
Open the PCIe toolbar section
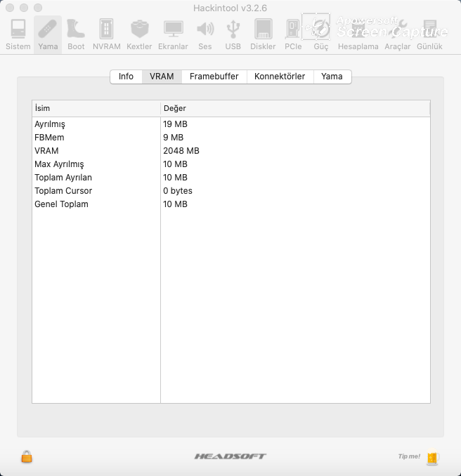click(293, 34)
